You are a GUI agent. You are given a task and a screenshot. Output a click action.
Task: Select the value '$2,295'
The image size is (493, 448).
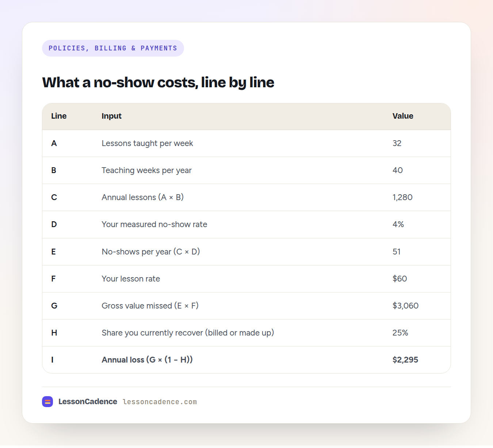[405, 360]
